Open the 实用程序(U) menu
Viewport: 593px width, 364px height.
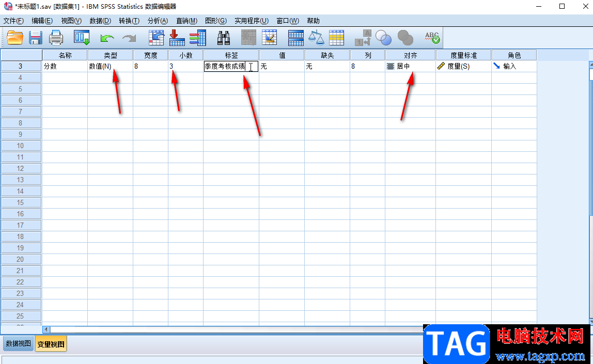coord(252,21)
